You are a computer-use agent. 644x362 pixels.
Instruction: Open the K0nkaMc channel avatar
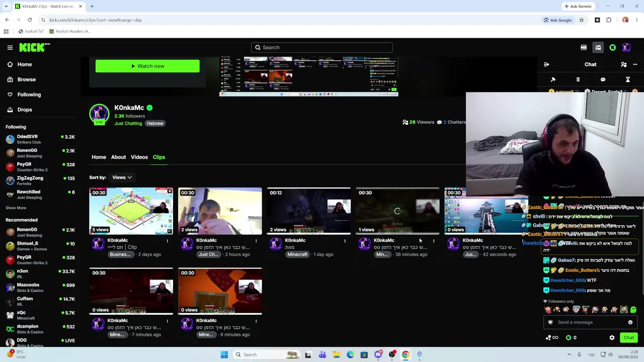(99, 115)
